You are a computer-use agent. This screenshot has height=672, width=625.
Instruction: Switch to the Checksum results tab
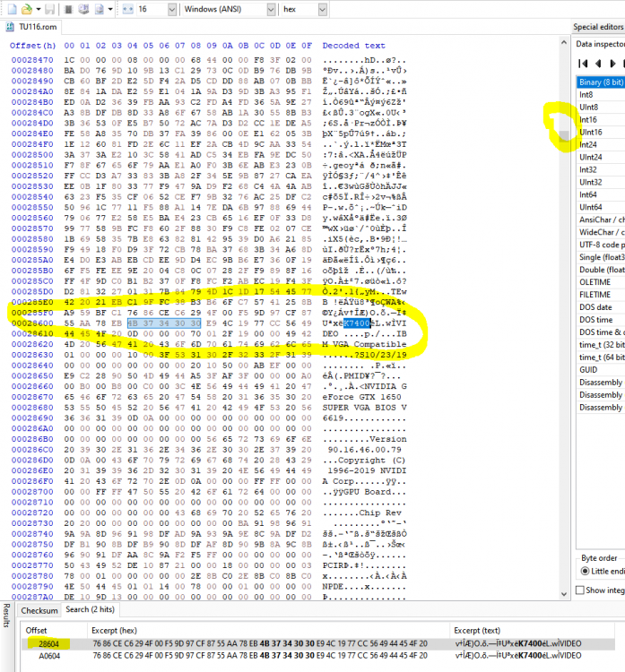coord(39,610)
